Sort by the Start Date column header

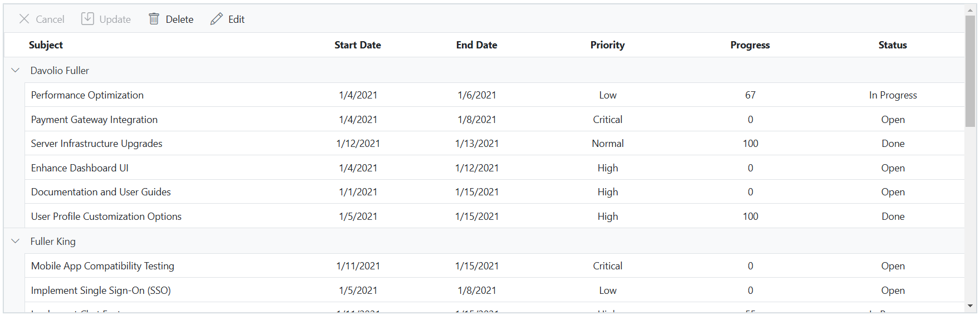(357, 45)
